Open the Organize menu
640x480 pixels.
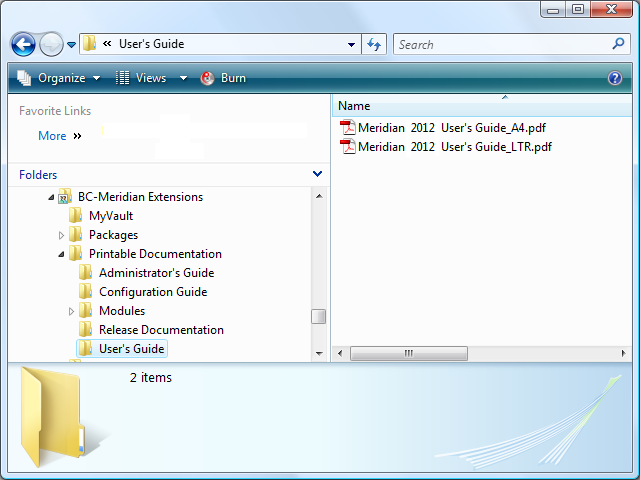click(x=59, y=78)
